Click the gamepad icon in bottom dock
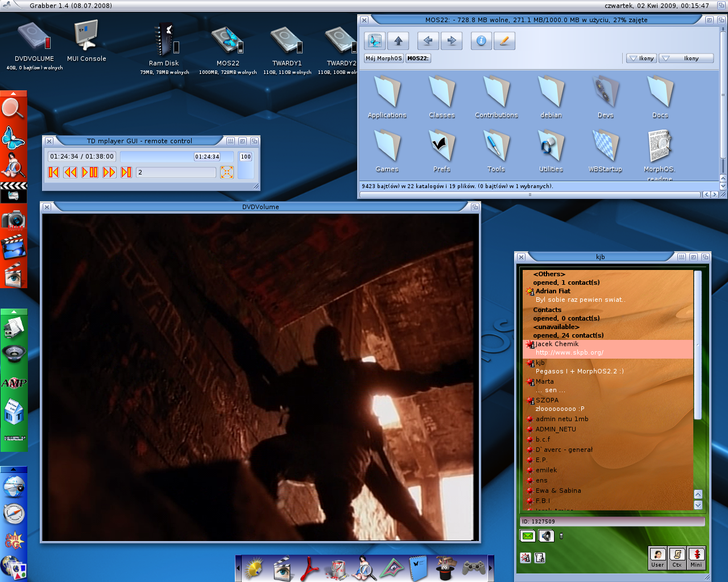 [474, 568]
